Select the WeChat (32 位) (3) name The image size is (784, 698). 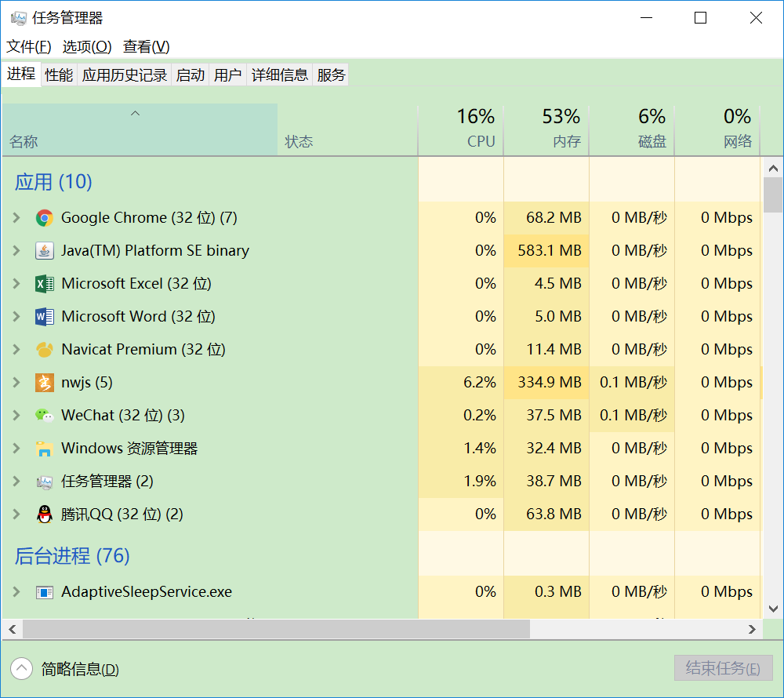tap(123, 416)
